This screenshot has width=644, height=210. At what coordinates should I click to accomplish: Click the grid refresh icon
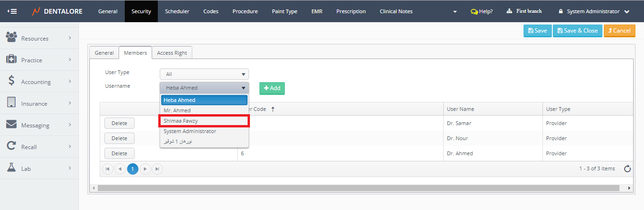[627, 169]
